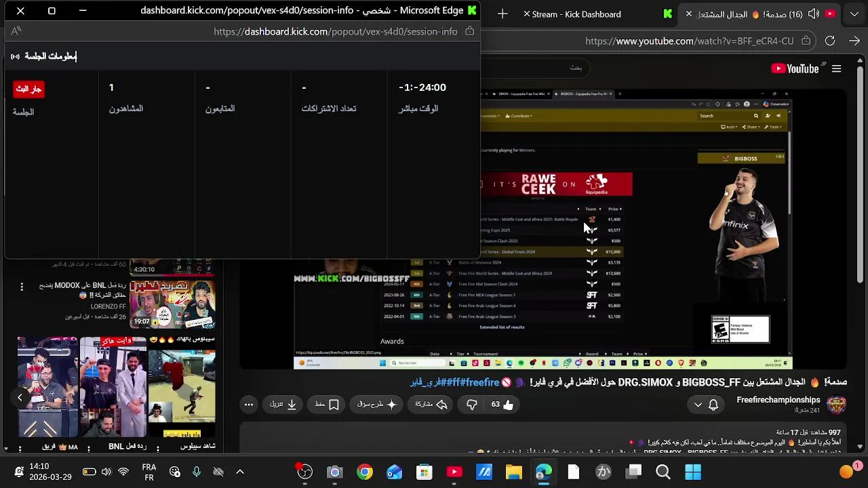Expand the tab search dropdown arrow

point(854,14)
